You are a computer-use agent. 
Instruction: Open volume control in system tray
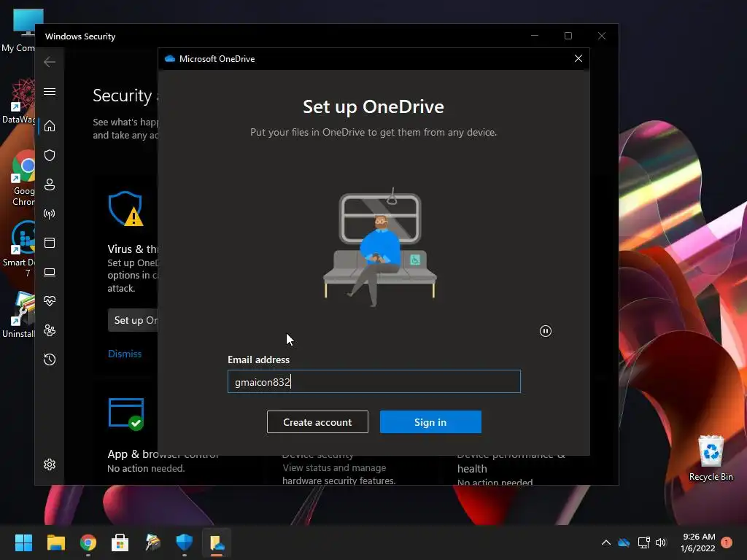click(661, 542)
